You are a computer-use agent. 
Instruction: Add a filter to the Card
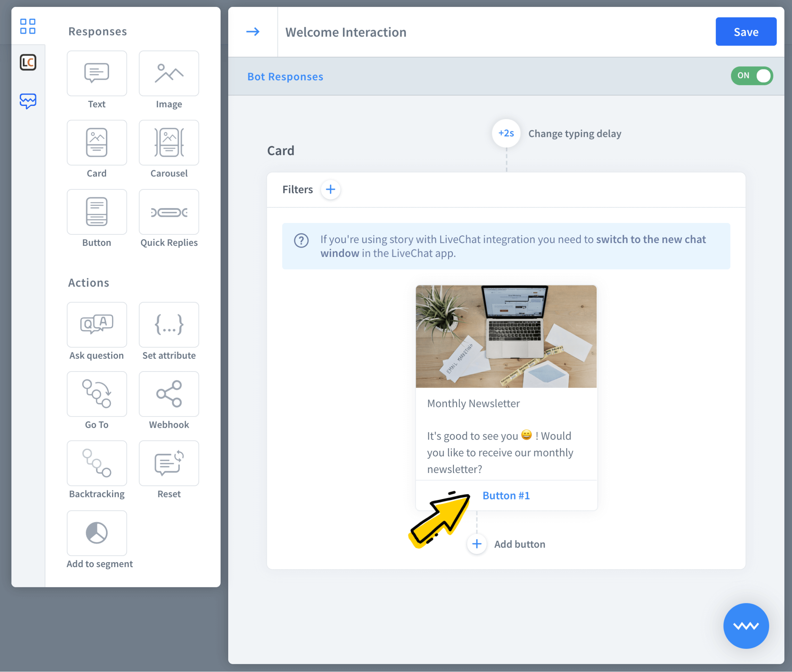click(330, 189)
